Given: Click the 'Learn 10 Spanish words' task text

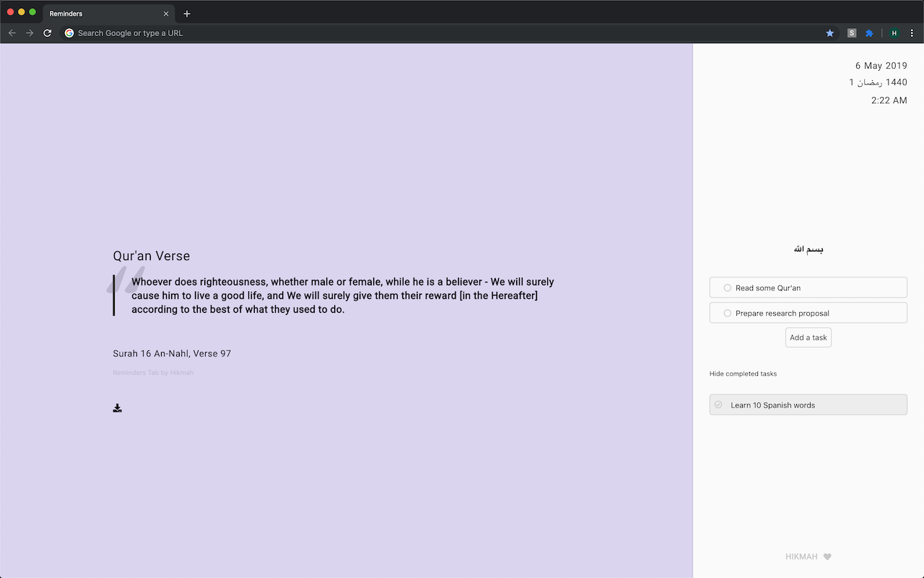Looking at the screenshot, I should (x=772, y=405).
